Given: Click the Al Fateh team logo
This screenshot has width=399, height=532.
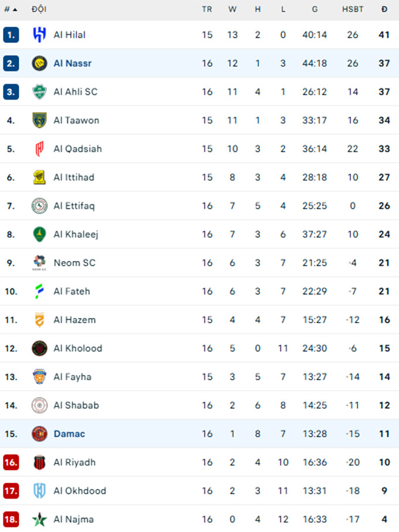Looking at the screenshot, I should pos(39,291).
